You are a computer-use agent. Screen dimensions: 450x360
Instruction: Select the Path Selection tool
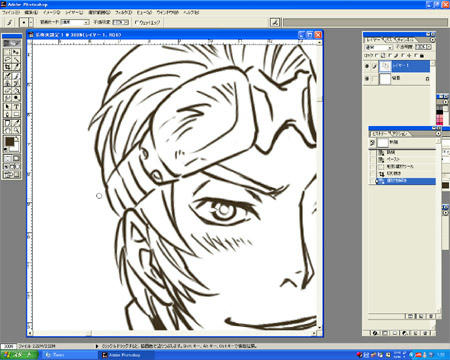(x=7, y=107)
